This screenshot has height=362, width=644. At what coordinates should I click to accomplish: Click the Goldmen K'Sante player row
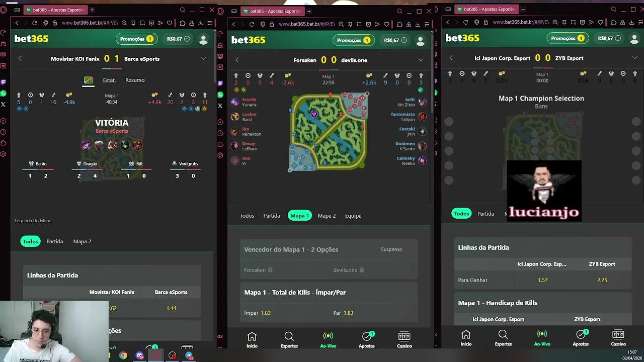[411, 146]
